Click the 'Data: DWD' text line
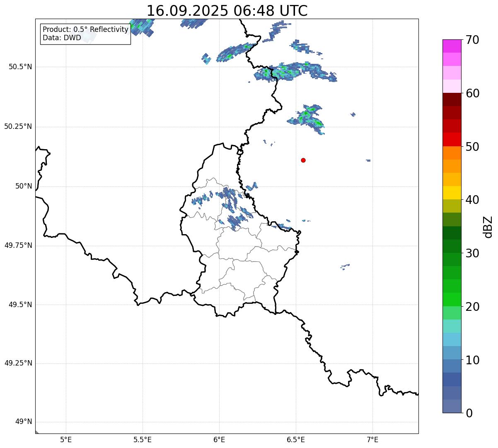The image size is (498, 448). pos(62,38)
